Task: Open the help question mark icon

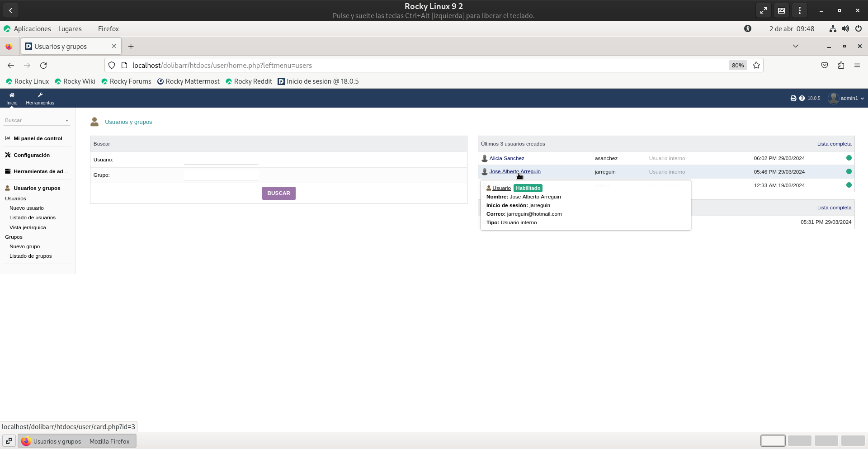Action: tap(802, 98)
